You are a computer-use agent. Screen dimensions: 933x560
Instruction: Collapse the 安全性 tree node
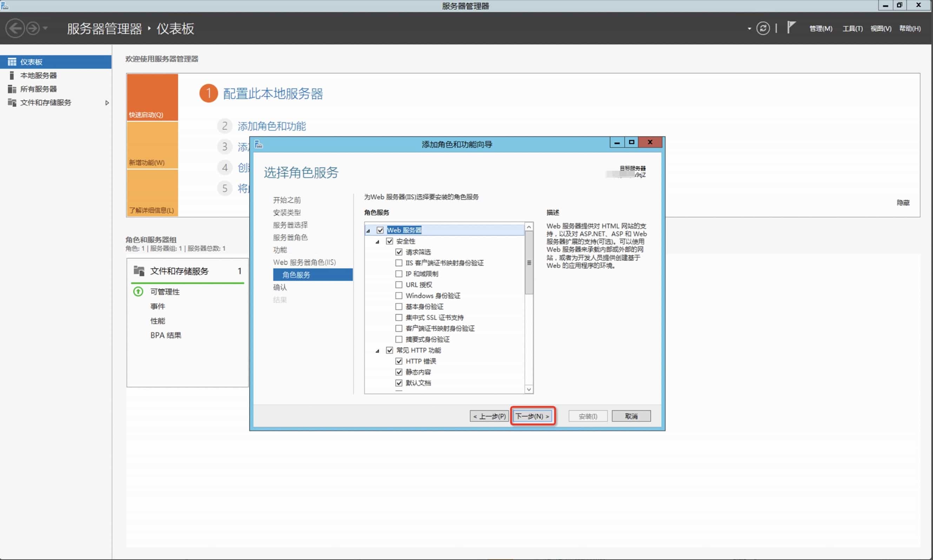click(x=377, y=241)
